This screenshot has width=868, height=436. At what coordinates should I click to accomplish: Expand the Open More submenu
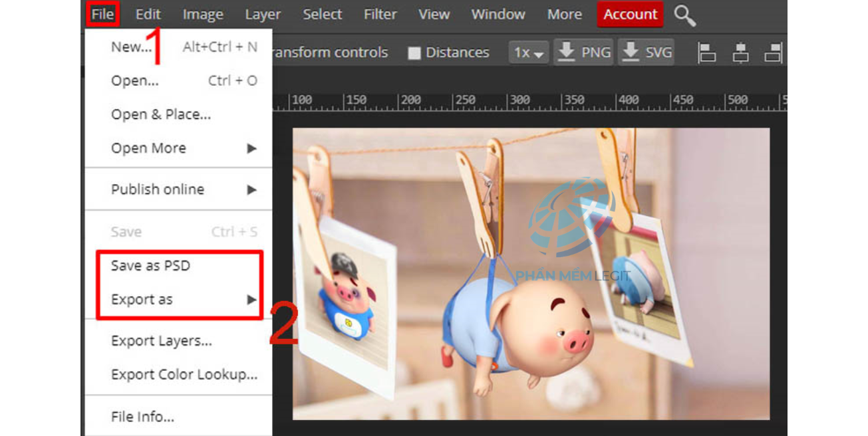[x=179, y=148]
